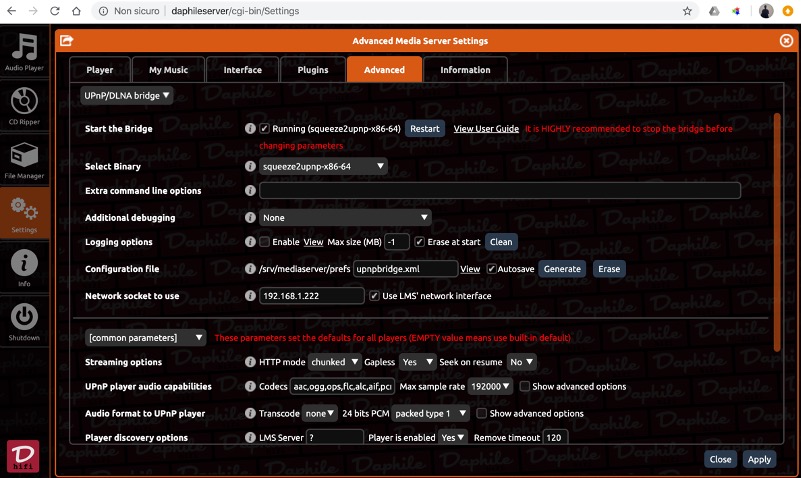The image size is (801, 478).
Task: Open the [common parameters] dropdown
Action: 145,338
